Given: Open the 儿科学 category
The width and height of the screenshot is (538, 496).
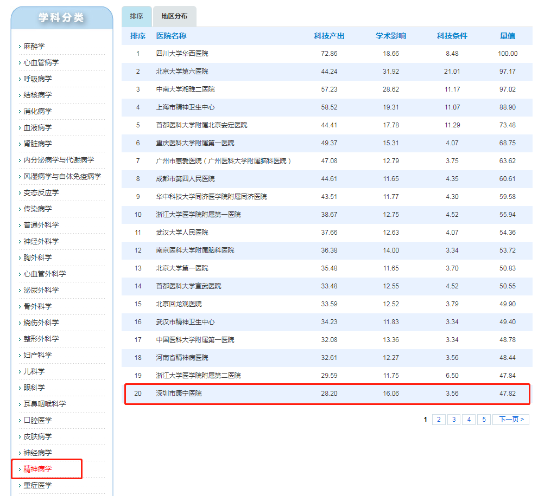Looking at the screenshot, I should [x=34, y=371].
